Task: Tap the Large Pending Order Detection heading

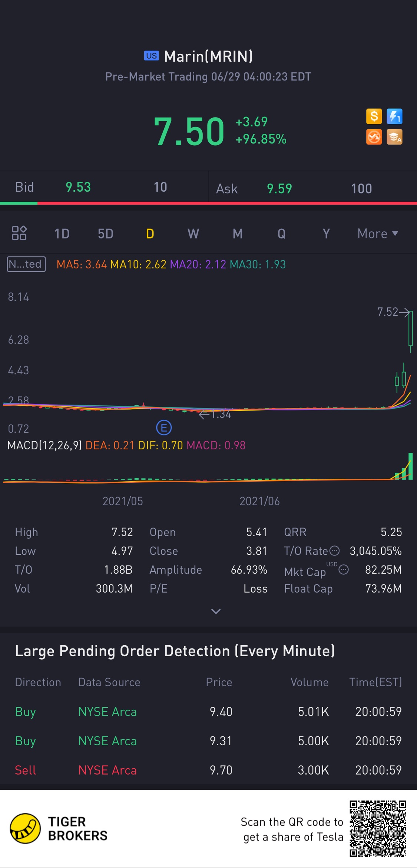Action: pyautogui.click(x=175, y=651)
